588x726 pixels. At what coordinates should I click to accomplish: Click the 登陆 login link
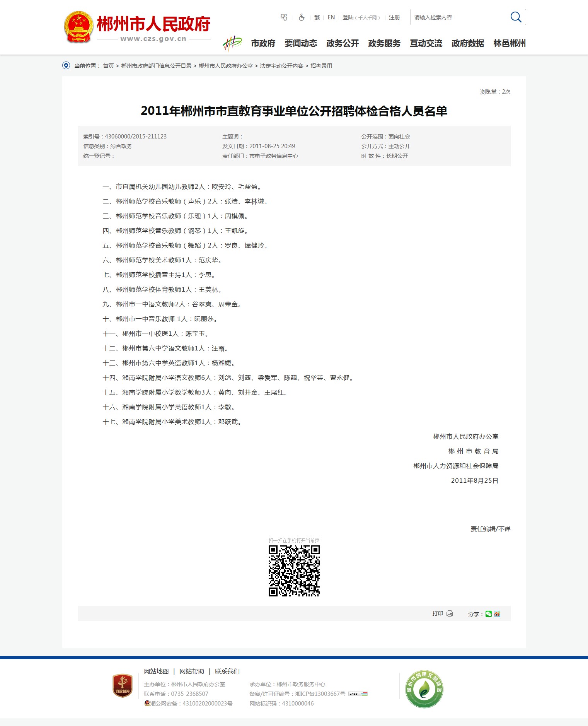point(348,17)
